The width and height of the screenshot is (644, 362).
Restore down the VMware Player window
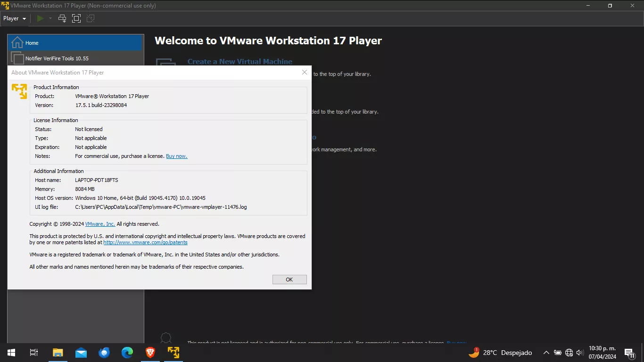pos(610,6)
